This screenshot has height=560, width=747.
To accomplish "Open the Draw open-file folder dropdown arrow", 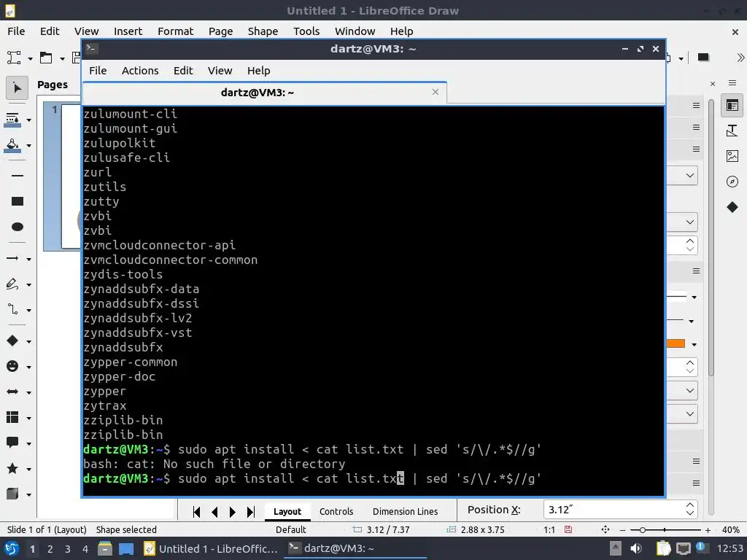I will 62,58.
